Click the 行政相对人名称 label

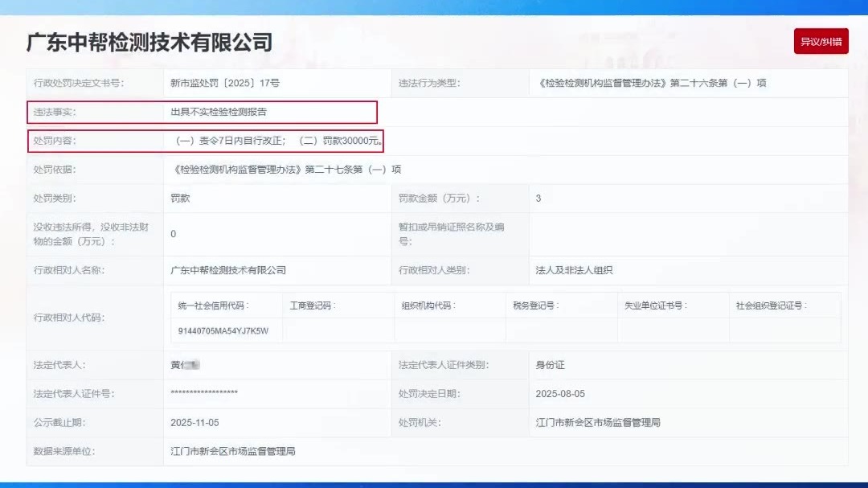(69, 270)
